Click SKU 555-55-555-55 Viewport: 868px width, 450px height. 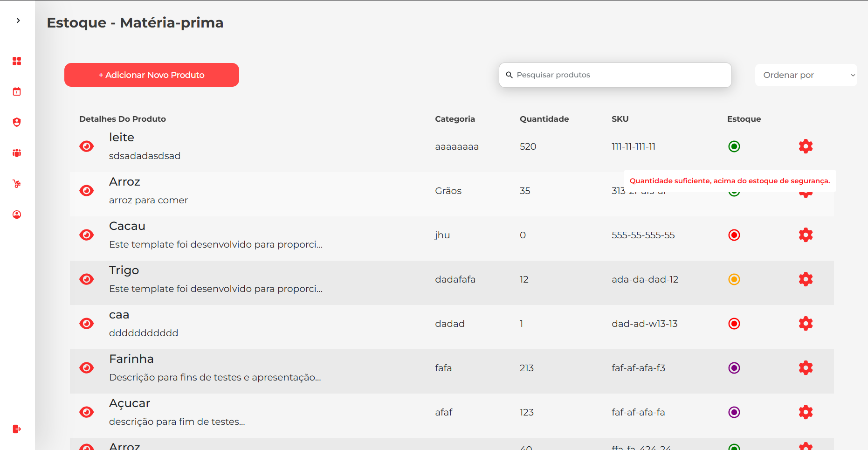click(643, 235)
